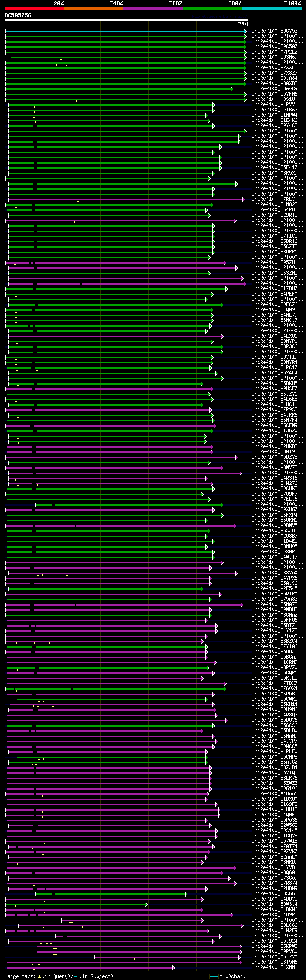
Task: Select label UniRef100_B6KPW8
Action: (274, 947)
